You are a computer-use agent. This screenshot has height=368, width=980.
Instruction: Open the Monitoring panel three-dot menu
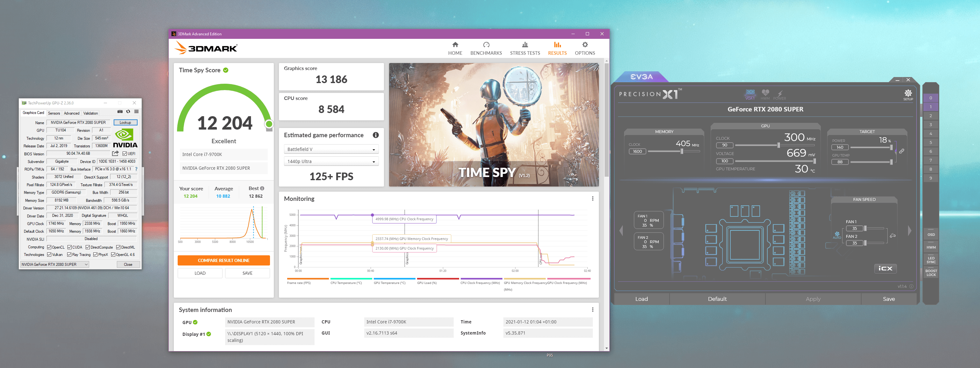pos(592,199)
